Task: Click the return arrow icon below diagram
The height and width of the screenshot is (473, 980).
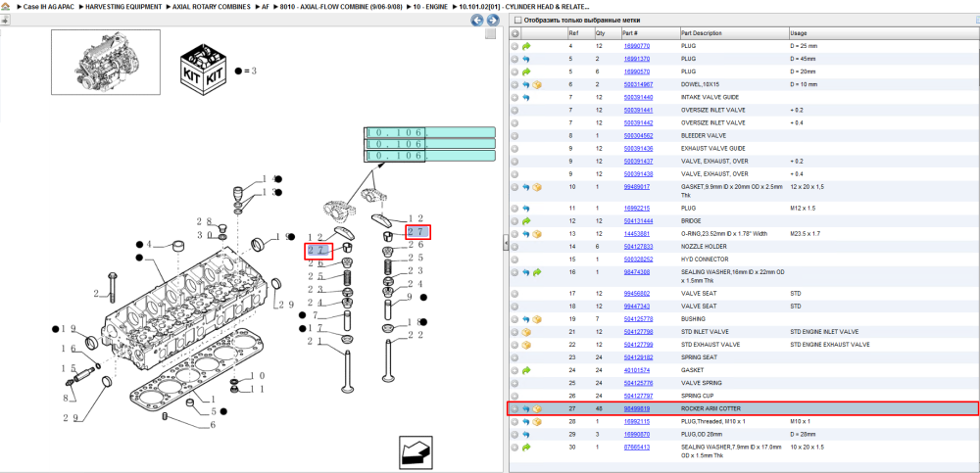Action: click(416, 451)
